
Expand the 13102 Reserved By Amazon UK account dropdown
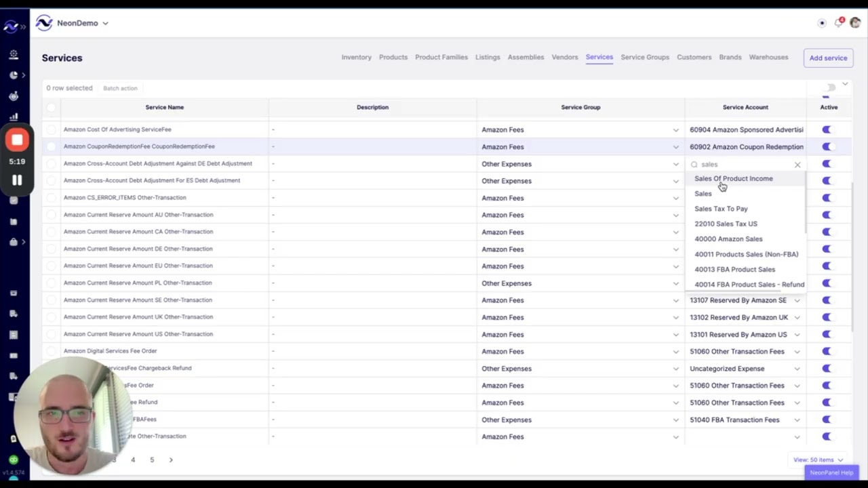tap(797, 317)
